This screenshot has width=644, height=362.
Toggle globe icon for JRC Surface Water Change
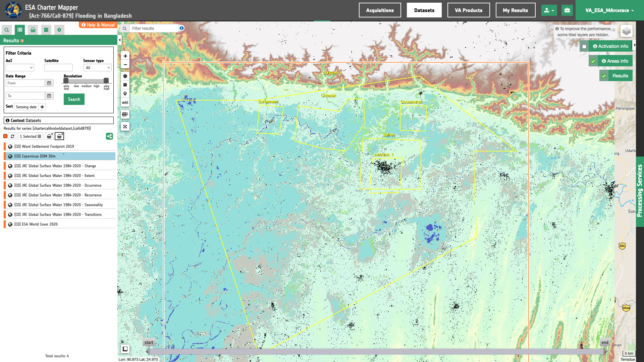click(x=10, y=166)
